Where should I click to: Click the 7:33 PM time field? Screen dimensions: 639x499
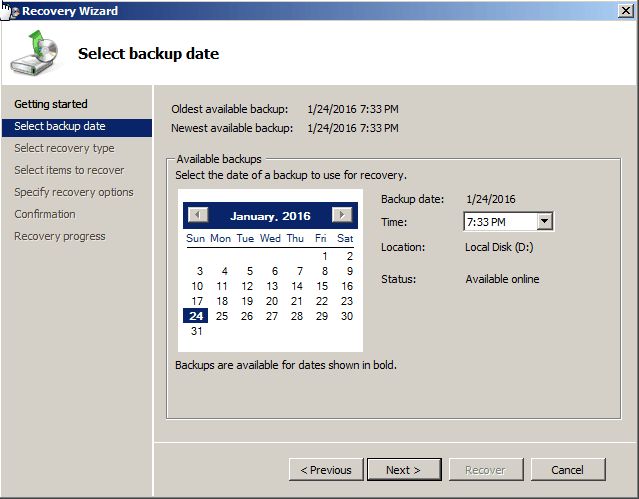499,222
